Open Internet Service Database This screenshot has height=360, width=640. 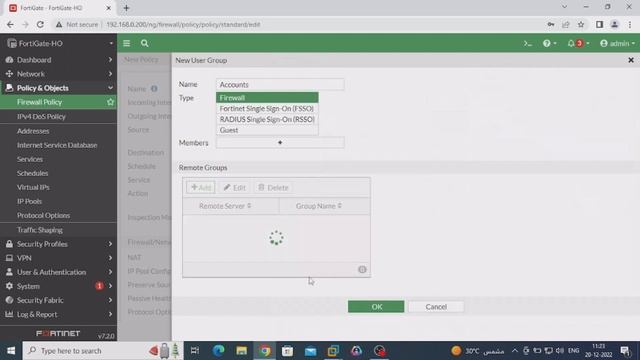58,145
